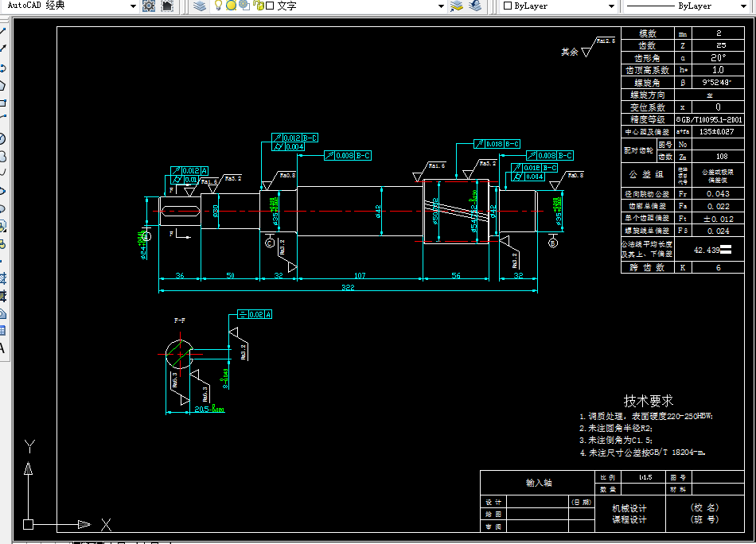756x544 pixels.
Task: Select the F-F section label
Action: (x=179, y=321)
